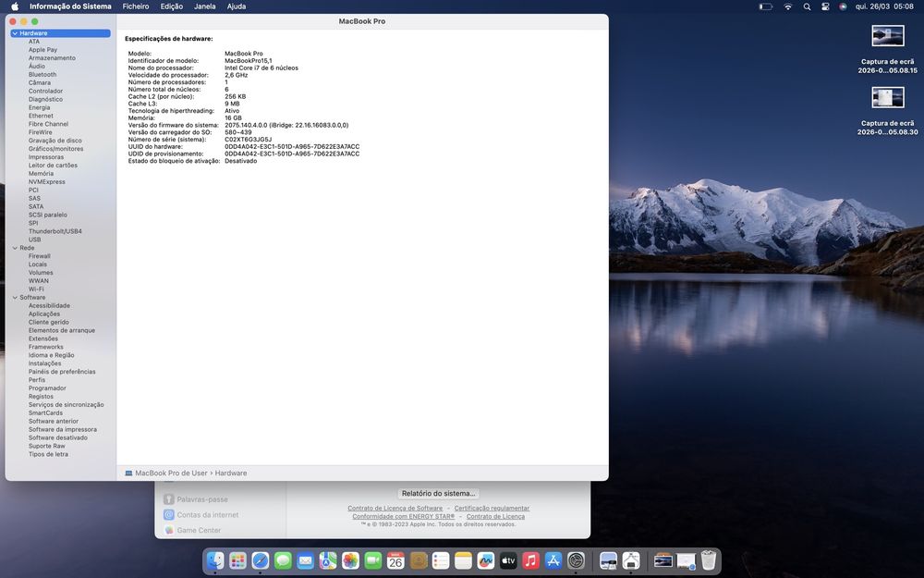Activate Siri from the menu bar

point(844,6)
